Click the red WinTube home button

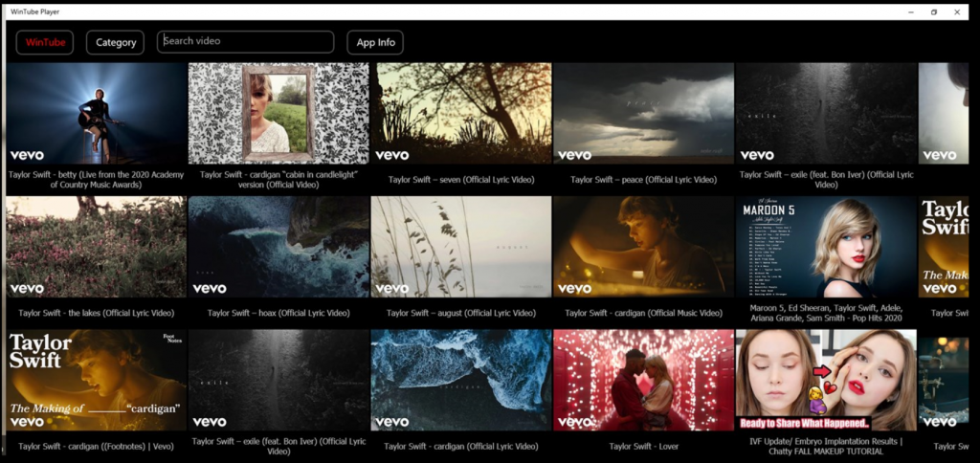(x=45, y=42)
